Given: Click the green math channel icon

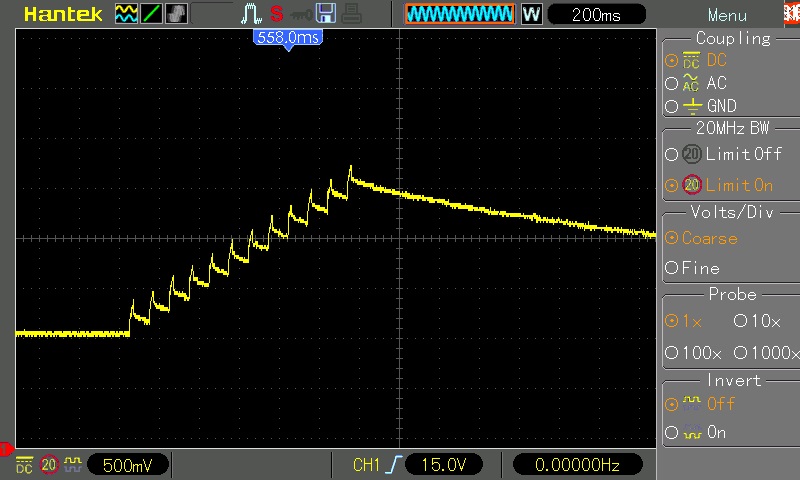Looking at the screenshot, I should point(151,14).
